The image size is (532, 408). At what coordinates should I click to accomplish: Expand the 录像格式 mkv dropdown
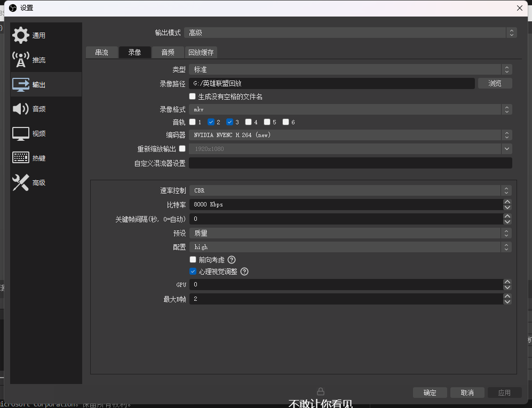pos(350,109)
